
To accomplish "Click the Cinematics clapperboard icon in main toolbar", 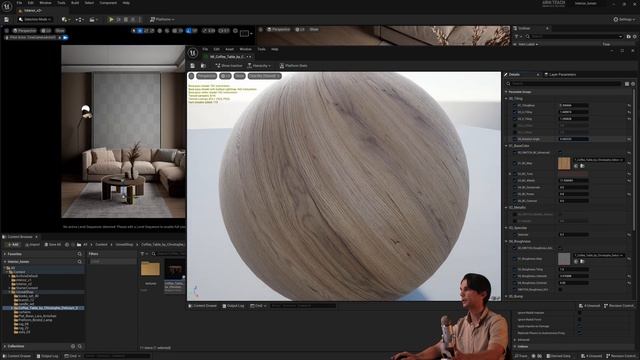I will [x=93, y=19].
